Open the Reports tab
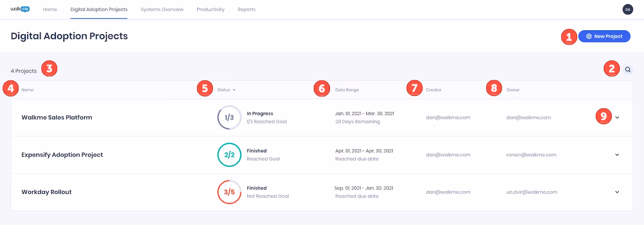 pos(247,9)
